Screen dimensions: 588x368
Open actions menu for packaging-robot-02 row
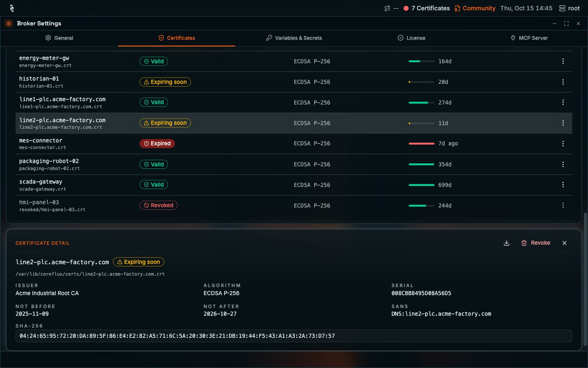click(x=563, y=164)
